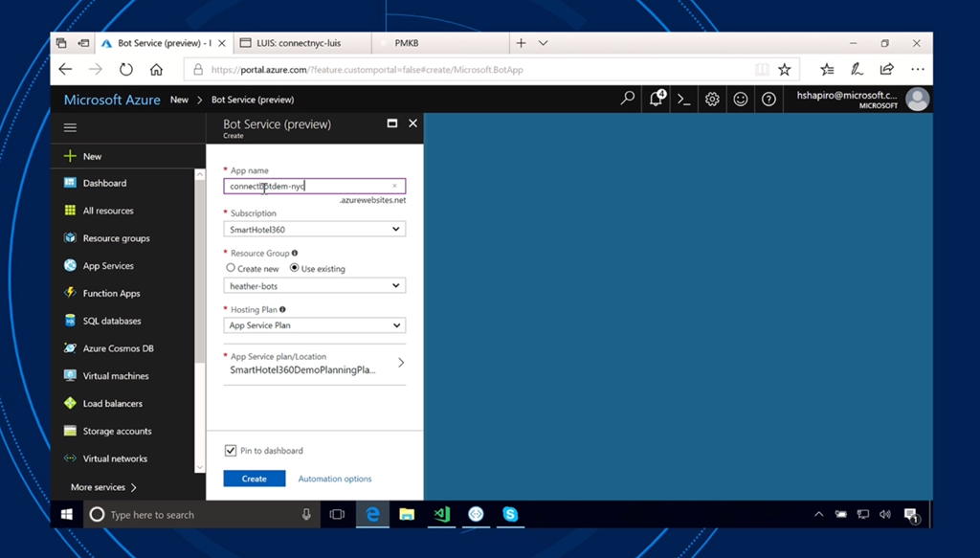Expand the heather-bots resource group dropdown

(314, 285)
